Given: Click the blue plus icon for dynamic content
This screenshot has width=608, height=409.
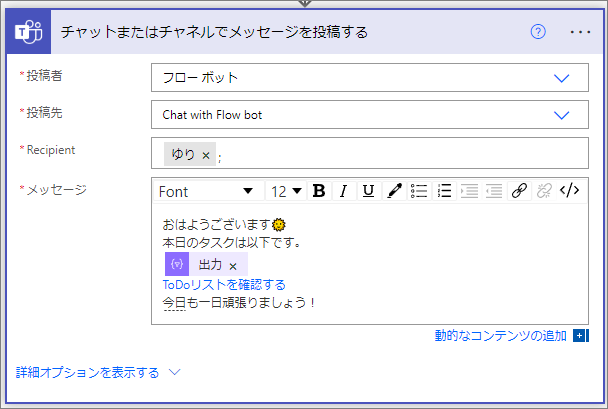Looking at the screenshot, I should 581,335.
